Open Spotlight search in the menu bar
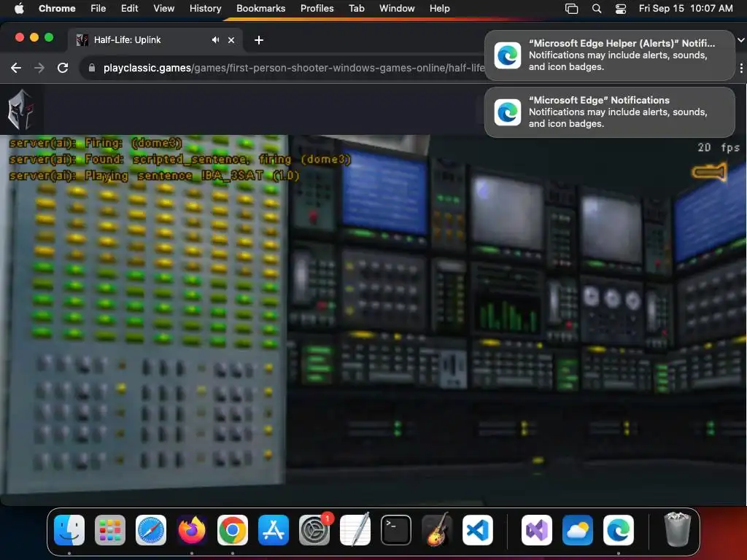The image size is (747, 560). (597, 9)
